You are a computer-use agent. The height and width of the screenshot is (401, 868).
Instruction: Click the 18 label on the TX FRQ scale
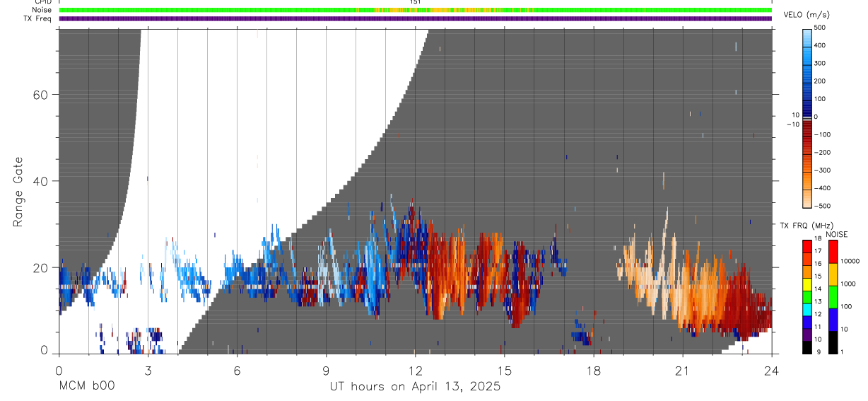(818, 238)
